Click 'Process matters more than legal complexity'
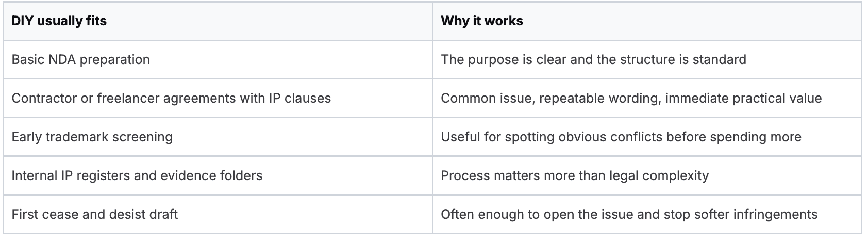Viewport: 868px width, 241px height. (x=647, y=175)
